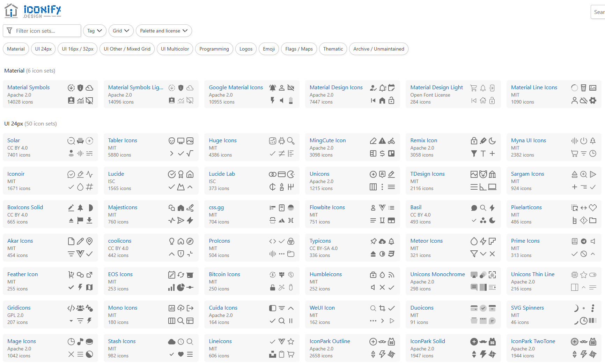
Task: Select the Emoji category
Action: pos(269,49)
